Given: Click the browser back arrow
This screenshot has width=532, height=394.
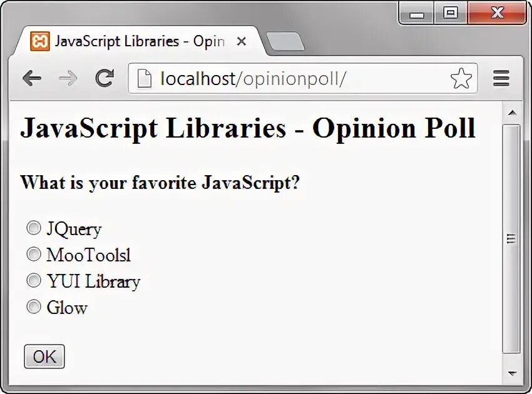Looking at the screenshot, I should click(31, 78).
